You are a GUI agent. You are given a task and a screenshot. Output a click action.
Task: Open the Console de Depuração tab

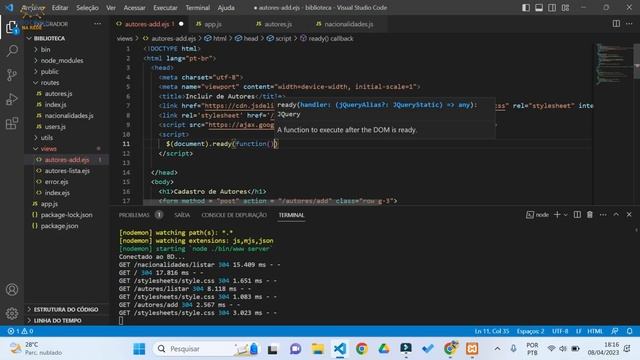click(234, 215)
